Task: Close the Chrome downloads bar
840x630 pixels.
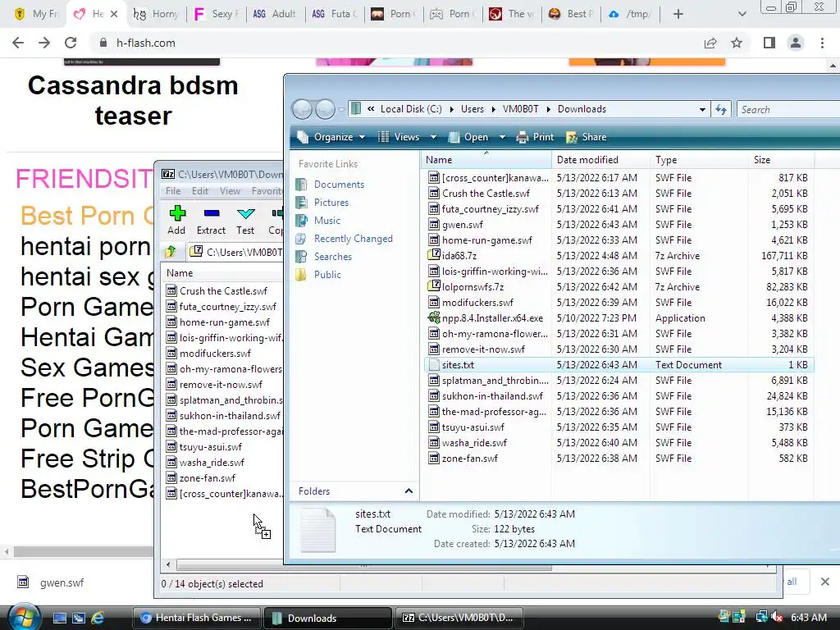Action: pyautogui.click(x=825, y=582)
